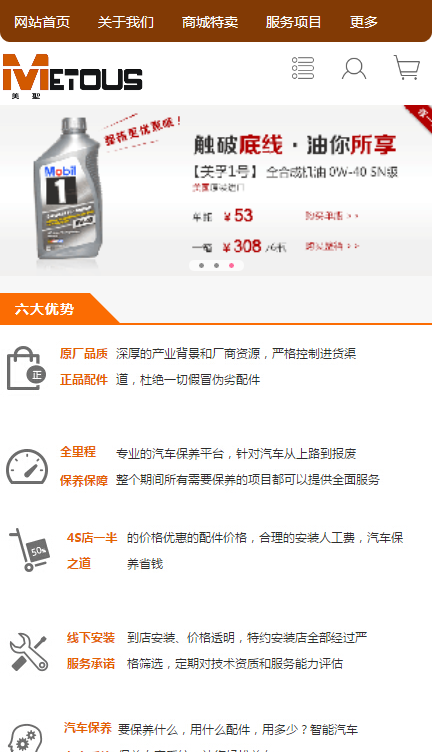432x752 pixels.
Task: Click the shopping bag genuine-parts icon
Action: click(26, 368)
